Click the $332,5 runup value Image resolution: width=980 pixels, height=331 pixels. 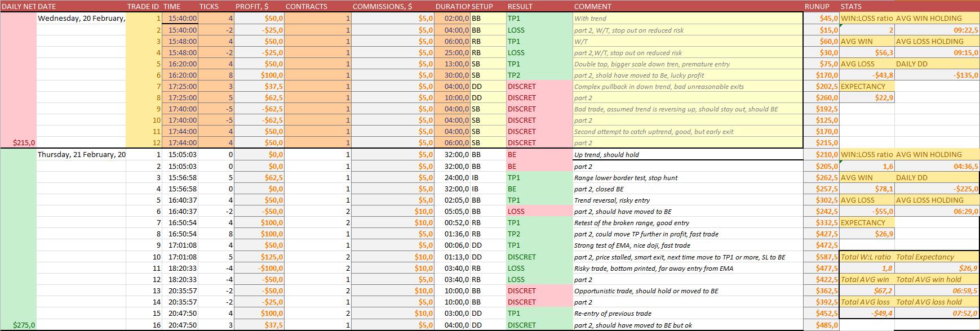click(x=822, y=222)
